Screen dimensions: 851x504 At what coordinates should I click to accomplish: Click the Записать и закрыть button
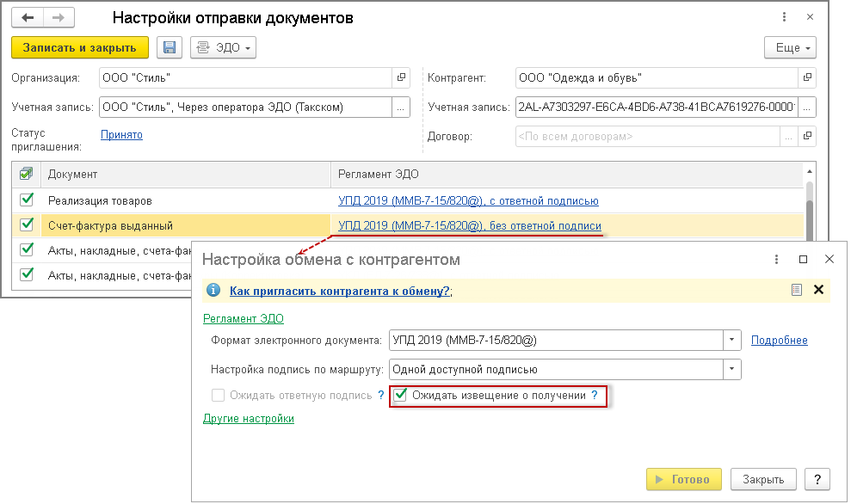[x=80, y=48]
